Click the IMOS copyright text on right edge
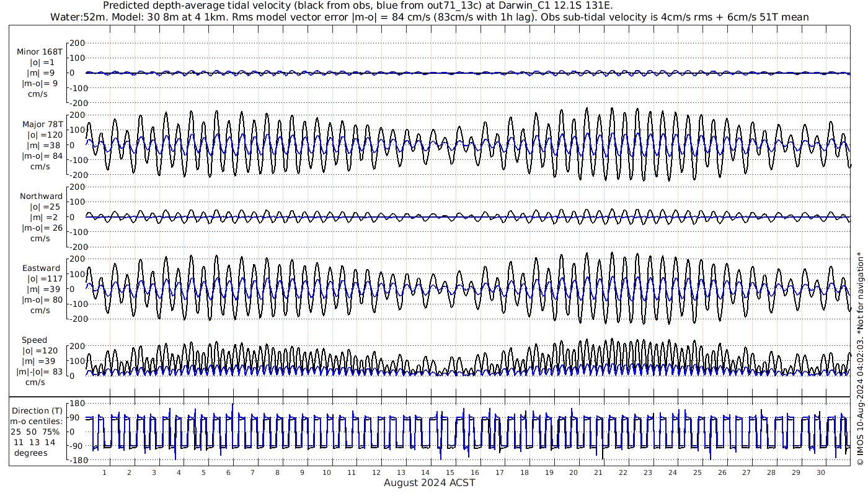The height and width of the screenshot is (496, 868). [x=860, y=360]
